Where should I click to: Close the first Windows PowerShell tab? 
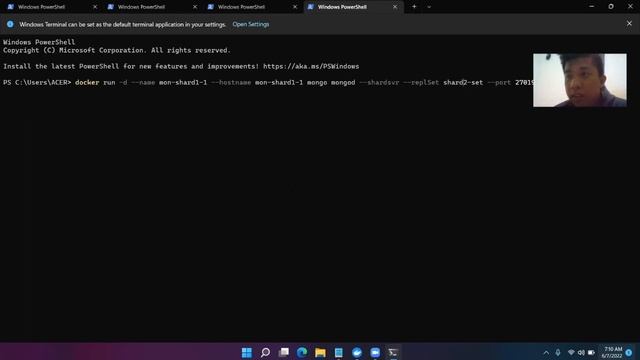95,7
